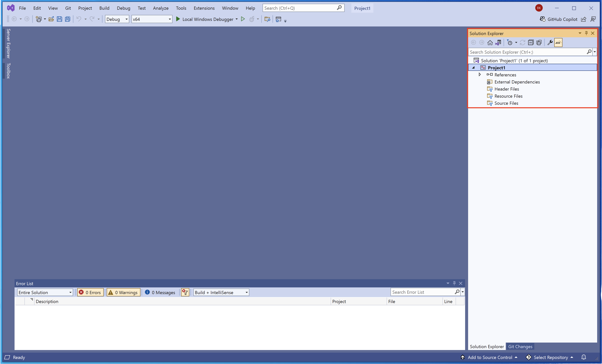Viewport: 602px width, 364px height.
Task: Click the Open File folder icon
Action: click(x=51, y=19)
